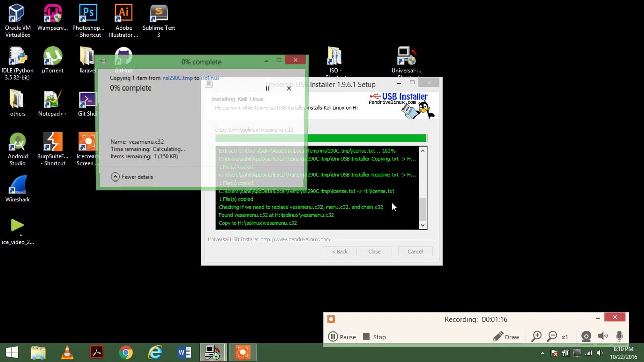The height and width of the screenshot is (362, 644).
Task: Open Android Studio desktop icon
Action: point(18,149)
